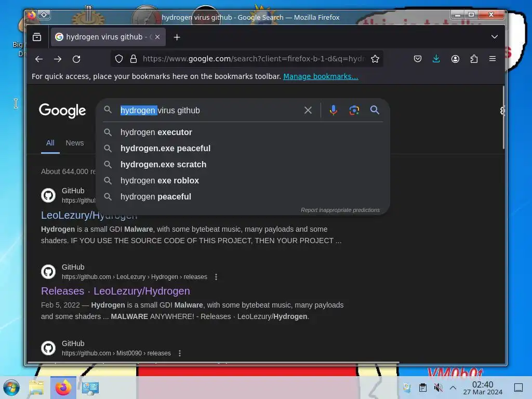532x399 pixels.
Task: Expand the list all tabs chevron
Action: coord(495,37)
